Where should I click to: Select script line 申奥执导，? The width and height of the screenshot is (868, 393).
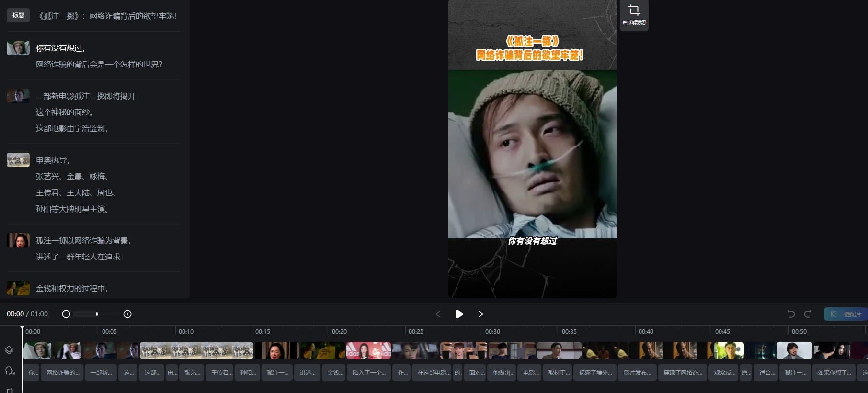click(x=53, y=160)
